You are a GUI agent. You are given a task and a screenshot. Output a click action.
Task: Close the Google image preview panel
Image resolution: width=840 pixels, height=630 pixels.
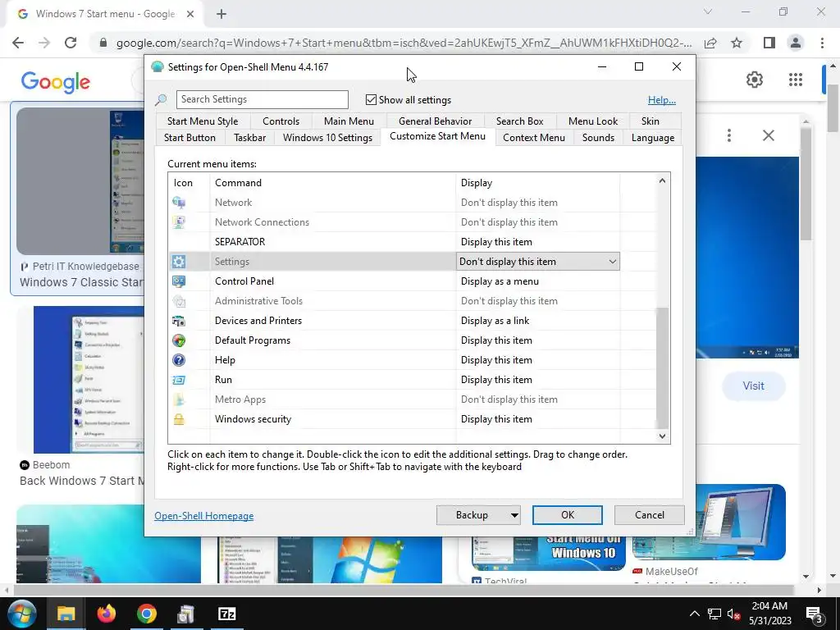pyautogui.click(x=768, y=135)
